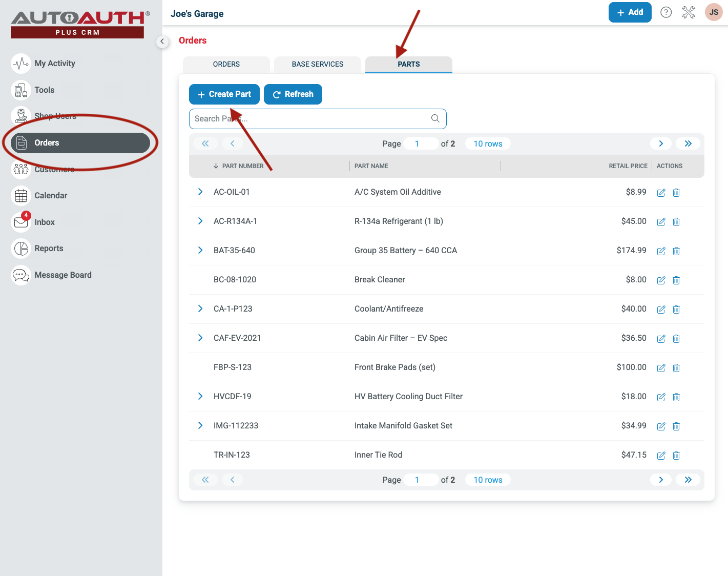This screenshot has width=728, height=576.
Task: Expand the AC-R134A-1 part row
Action: point(200,221)
